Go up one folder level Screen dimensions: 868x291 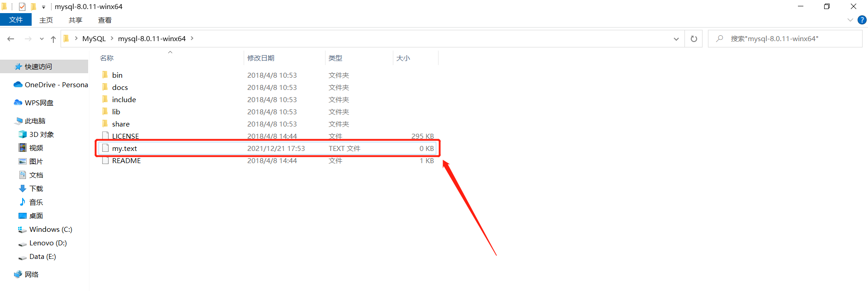[x=53, y=39]
